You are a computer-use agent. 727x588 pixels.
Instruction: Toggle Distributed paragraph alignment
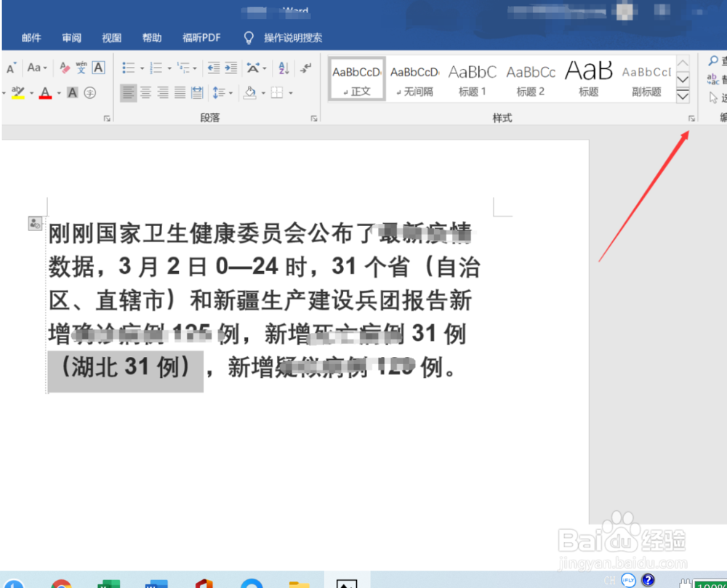197,93
